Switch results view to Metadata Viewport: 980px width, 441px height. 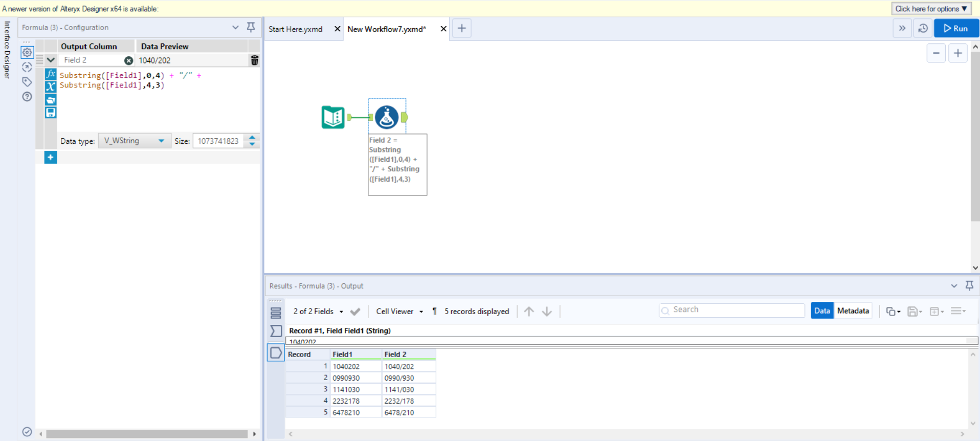pos(853,311)
